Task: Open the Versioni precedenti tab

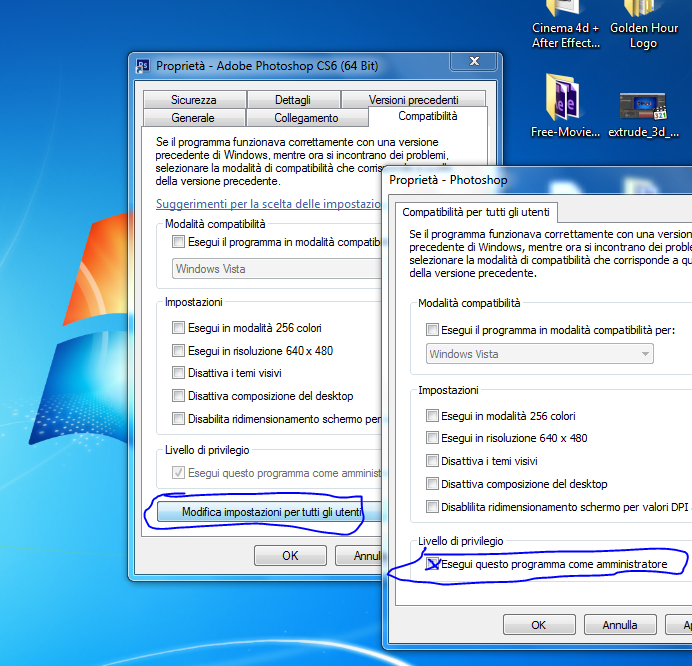Action: coord(414,100)
